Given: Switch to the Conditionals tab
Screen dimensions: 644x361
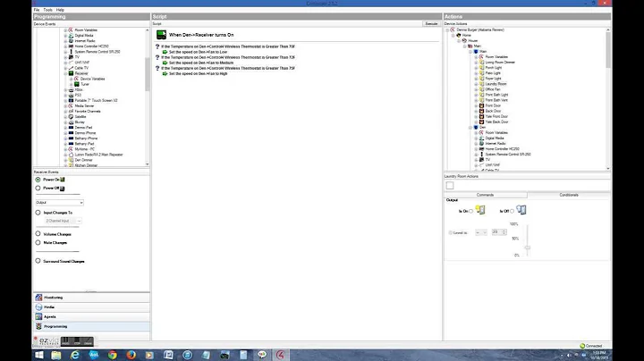Looking at the screenshot, I should coord(569,195).
